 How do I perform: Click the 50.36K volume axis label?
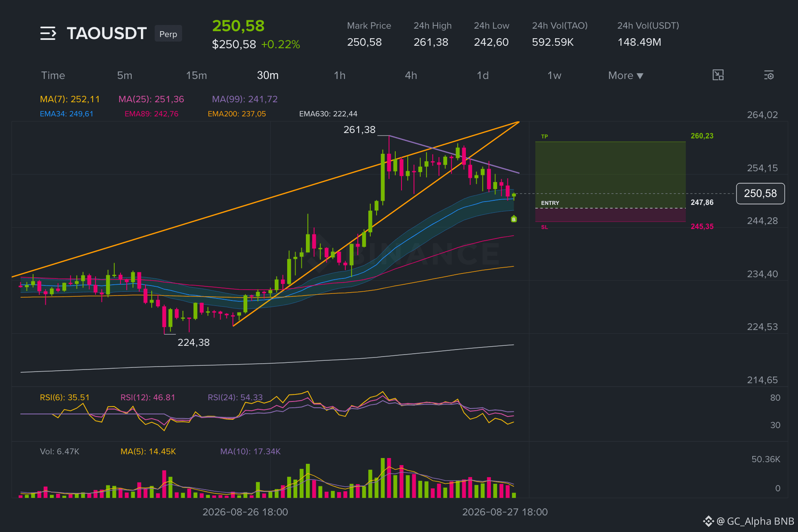coord(766,460)
